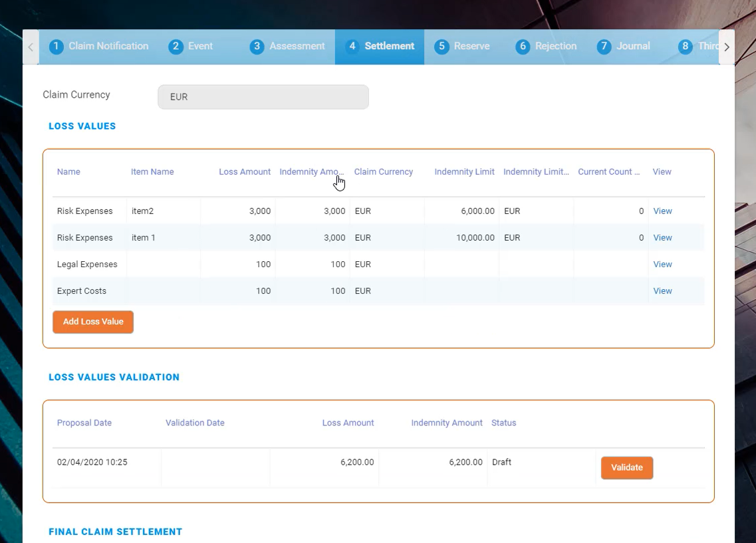Select the Settlement tab
Image resolution: width=756 pixels, height=543 pixels.
click(380, 47)
